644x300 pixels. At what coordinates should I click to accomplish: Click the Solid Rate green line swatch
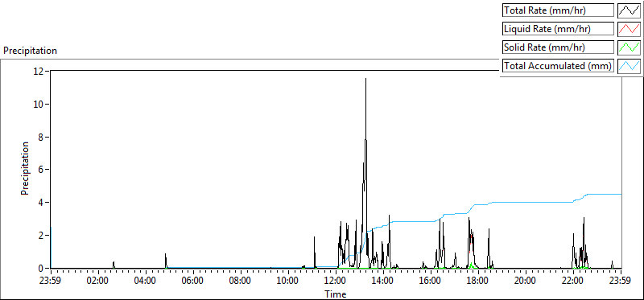[x=629, y=47]
